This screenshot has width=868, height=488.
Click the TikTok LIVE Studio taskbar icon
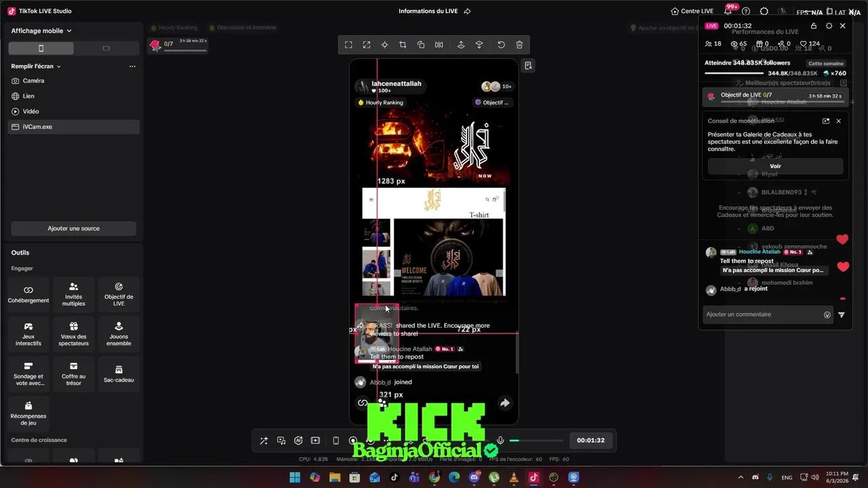[534, 477]
